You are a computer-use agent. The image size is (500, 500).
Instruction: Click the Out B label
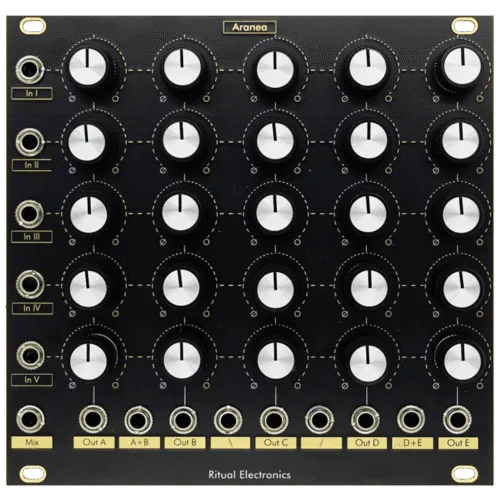[185, 443]
